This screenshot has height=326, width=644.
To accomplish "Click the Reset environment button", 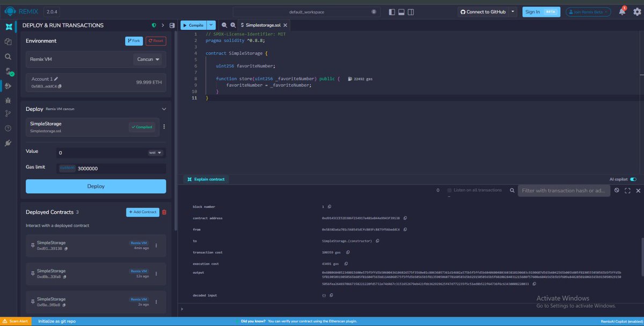I will point(156,41).
